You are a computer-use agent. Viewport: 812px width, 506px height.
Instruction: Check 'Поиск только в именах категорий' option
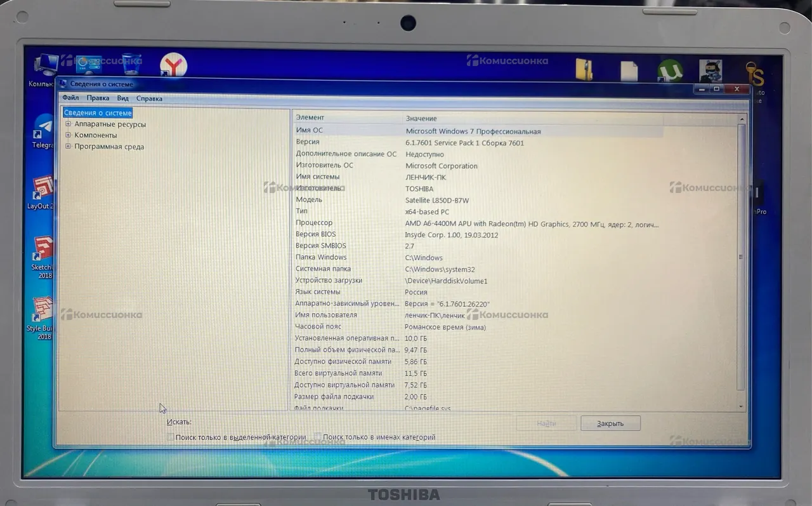(x=317, y=437)
